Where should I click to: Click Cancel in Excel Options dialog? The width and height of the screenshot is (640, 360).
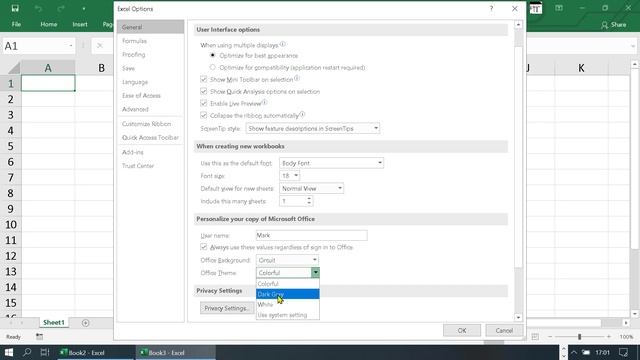pyautogui.click(x=504, y=330)
